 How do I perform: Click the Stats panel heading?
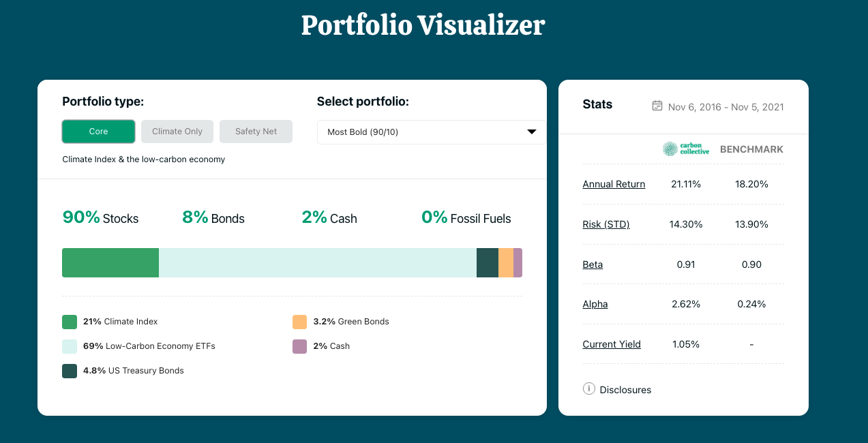[x=597, y=104]
